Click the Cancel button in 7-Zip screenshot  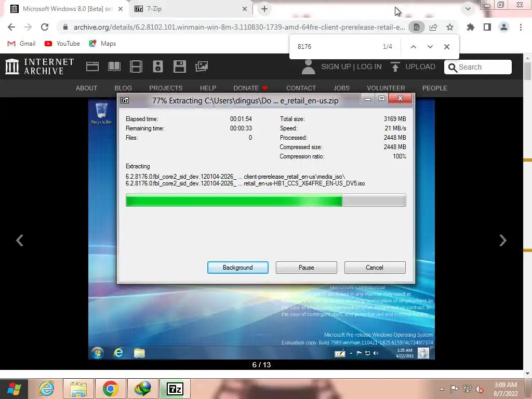(x=375, y=268)
